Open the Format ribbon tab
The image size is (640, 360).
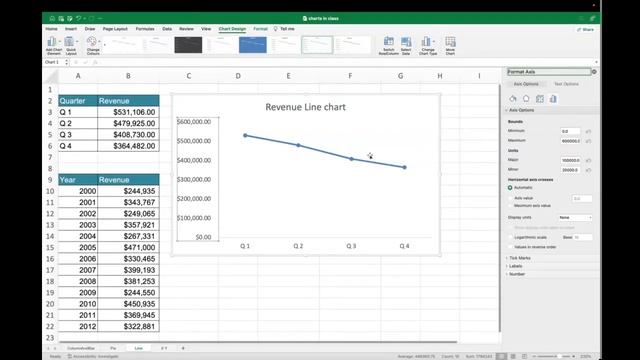[x=260, y=29]
